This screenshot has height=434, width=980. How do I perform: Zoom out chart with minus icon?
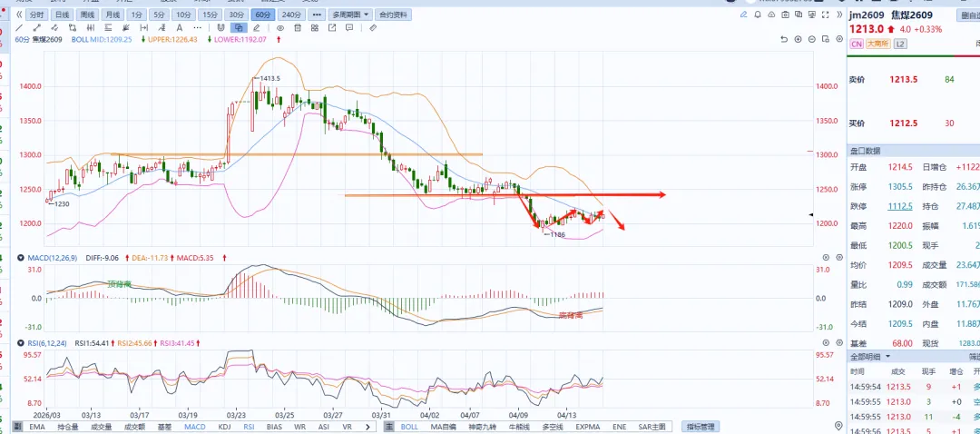812,39
